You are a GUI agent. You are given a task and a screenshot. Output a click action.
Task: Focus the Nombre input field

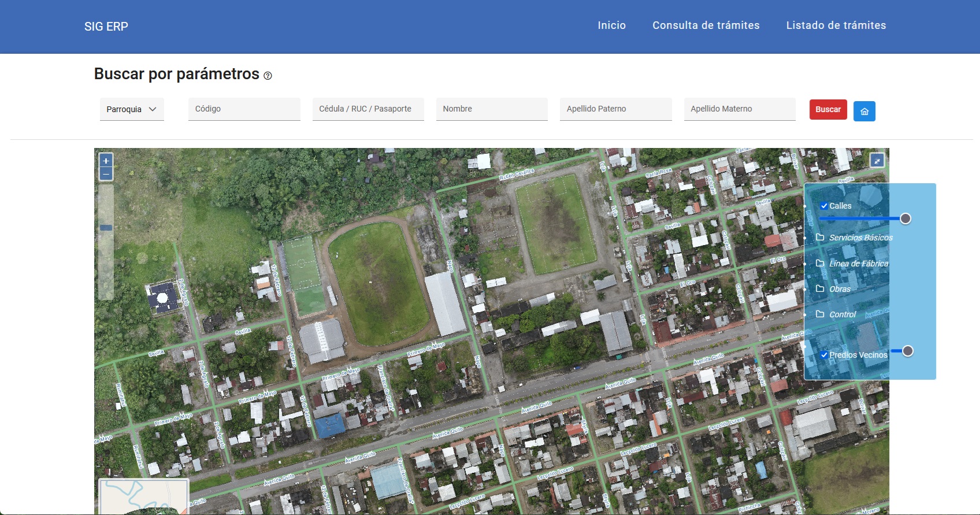tap(492, 109)
